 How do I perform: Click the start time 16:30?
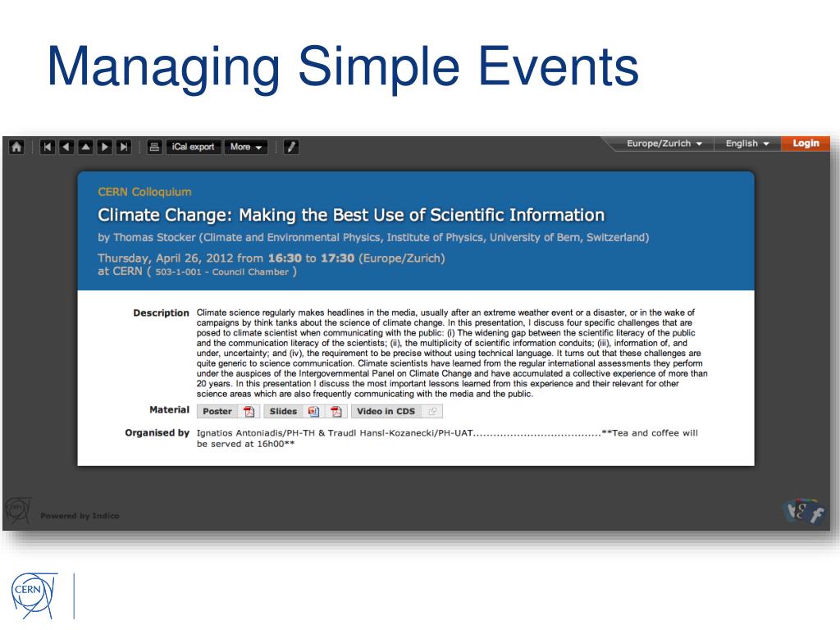285,258
